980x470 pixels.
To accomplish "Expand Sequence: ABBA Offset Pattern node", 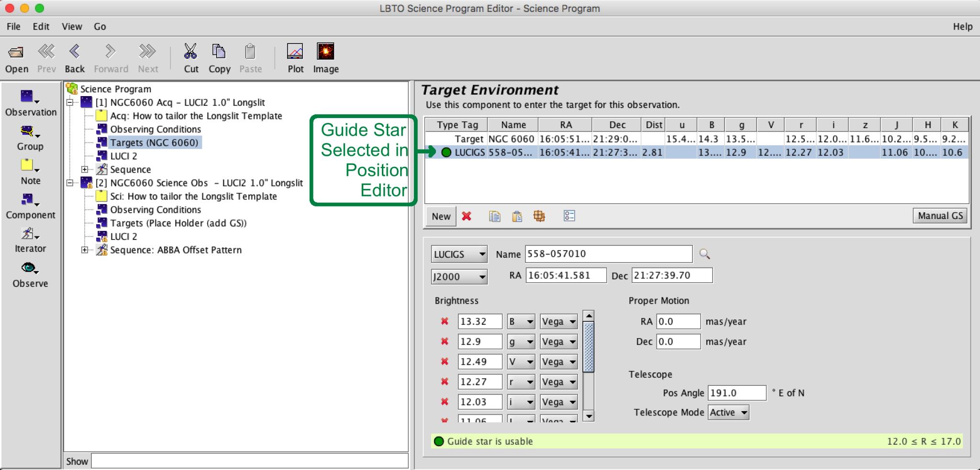I will 85,250.
